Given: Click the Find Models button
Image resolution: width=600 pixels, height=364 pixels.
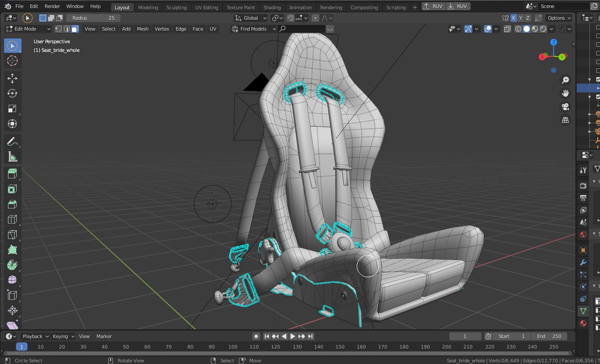Looking at the screenshot, I should [x=253, y=29].
